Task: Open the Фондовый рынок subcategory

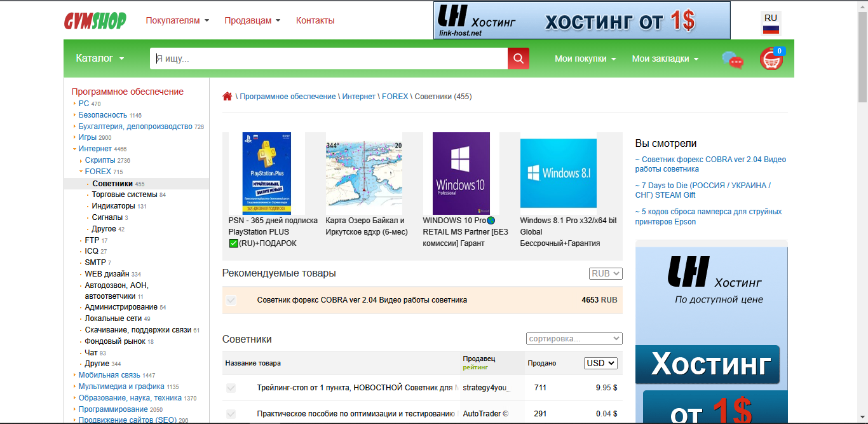Action: point(115,341)
